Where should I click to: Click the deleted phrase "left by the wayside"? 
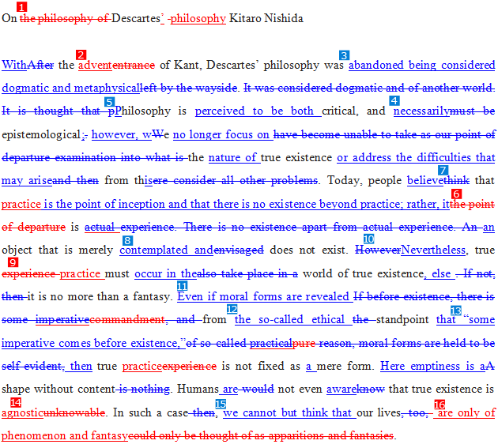pos(189,88)
